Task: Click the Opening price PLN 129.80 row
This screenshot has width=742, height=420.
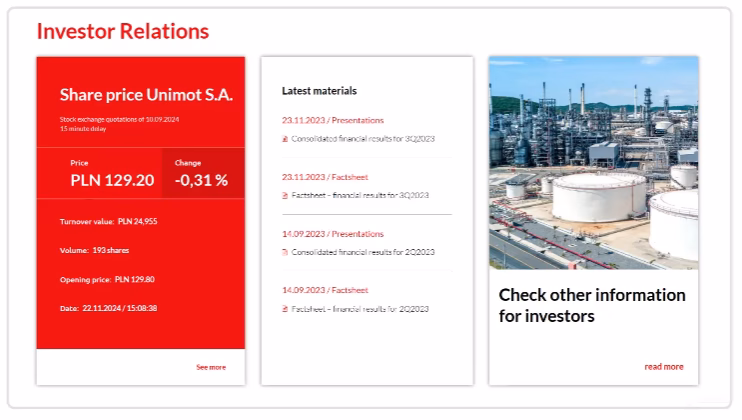Action: point(107,280)
